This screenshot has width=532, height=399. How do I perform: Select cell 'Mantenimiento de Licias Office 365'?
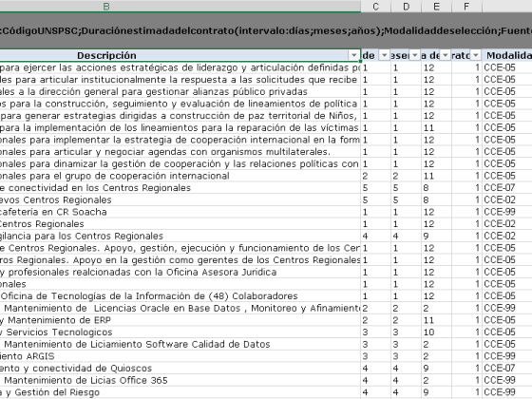click(180, 380)
